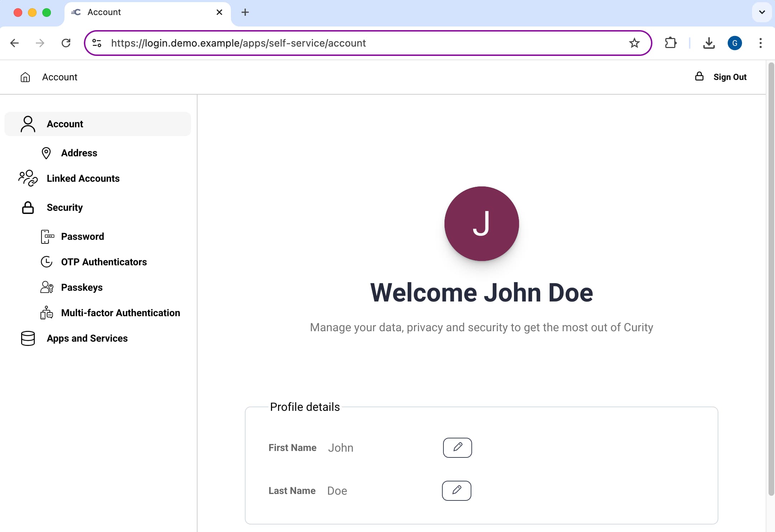Click the Address pin icon in sidebar
The width and height of the screenshot is (775, 532).
[46, 153]
